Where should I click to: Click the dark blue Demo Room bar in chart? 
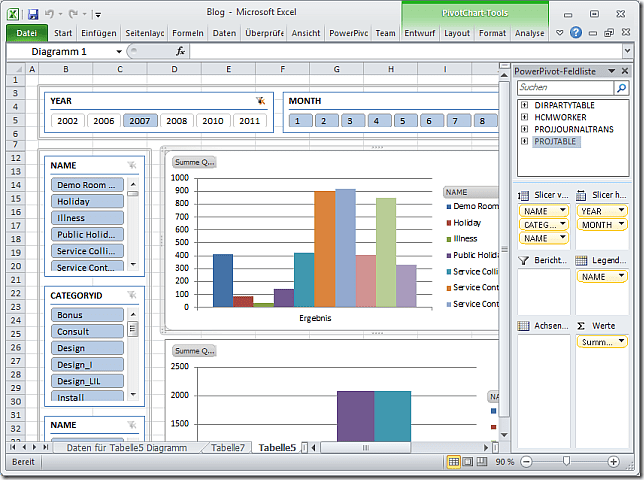tap(223, 280)
